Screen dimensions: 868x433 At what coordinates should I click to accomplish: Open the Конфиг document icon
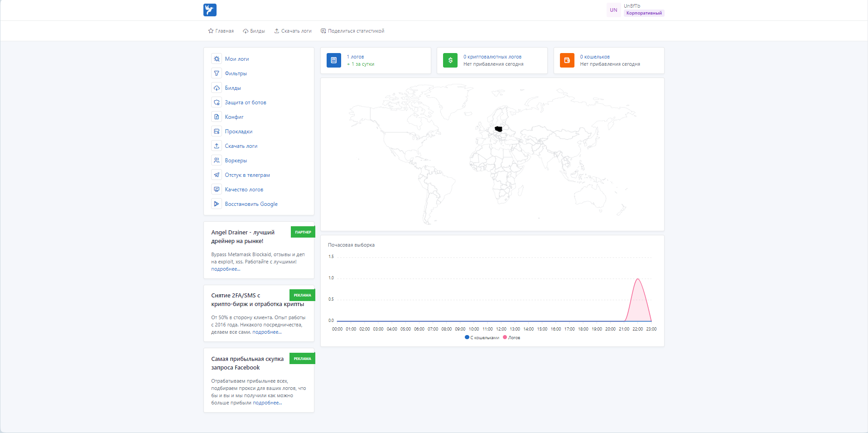tap(217, 117)
